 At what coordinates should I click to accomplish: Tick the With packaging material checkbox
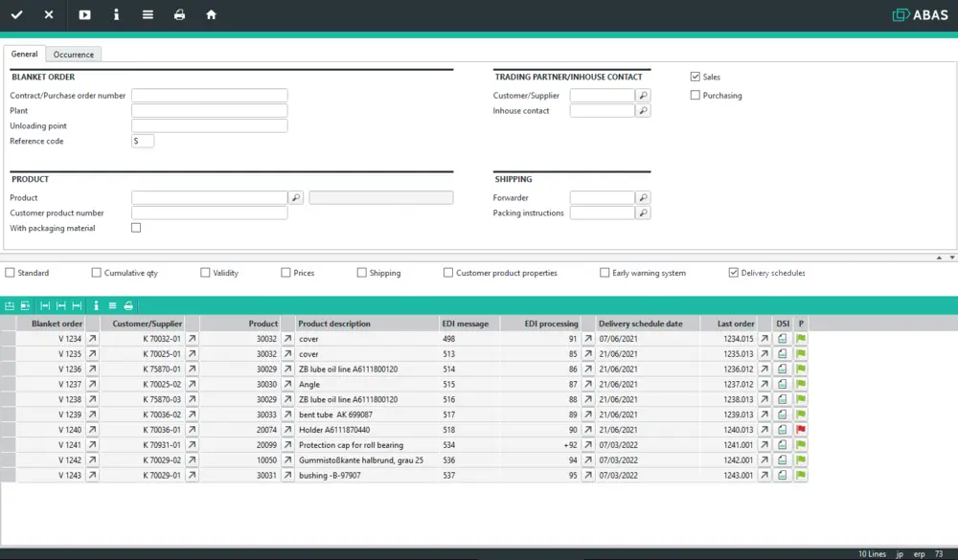tap(136, 228)
